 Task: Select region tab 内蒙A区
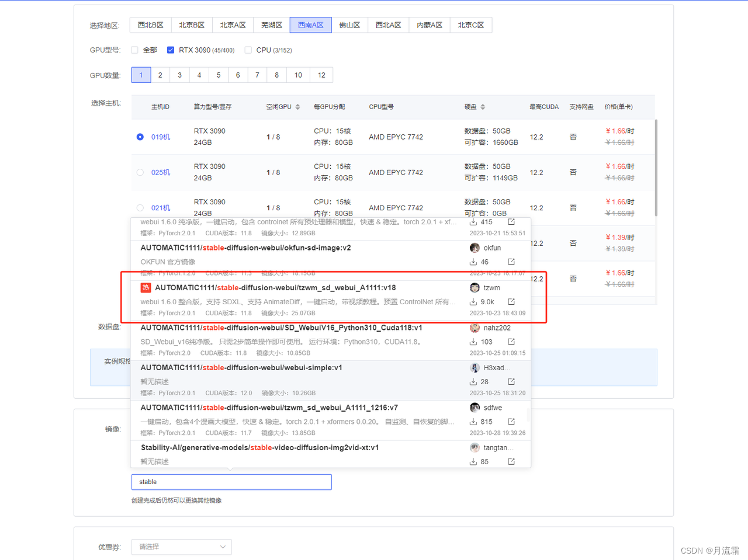tap(430, 25)
